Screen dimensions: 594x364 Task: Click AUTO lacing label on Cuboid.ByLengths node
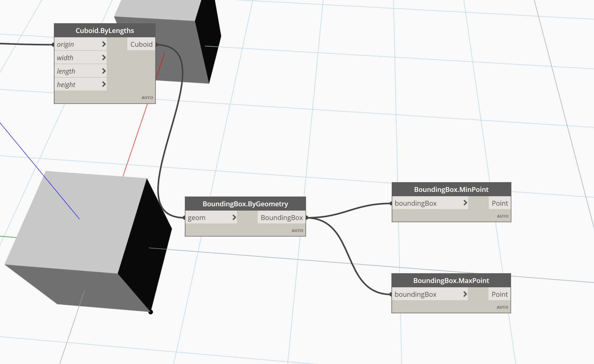click(x=147, y=98)
